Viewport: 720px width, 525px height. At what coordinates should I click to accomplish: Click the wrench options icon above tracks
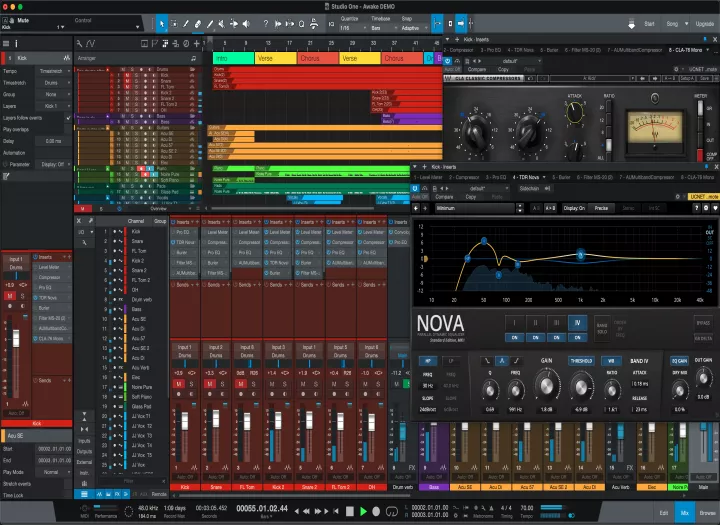(79, 44)
